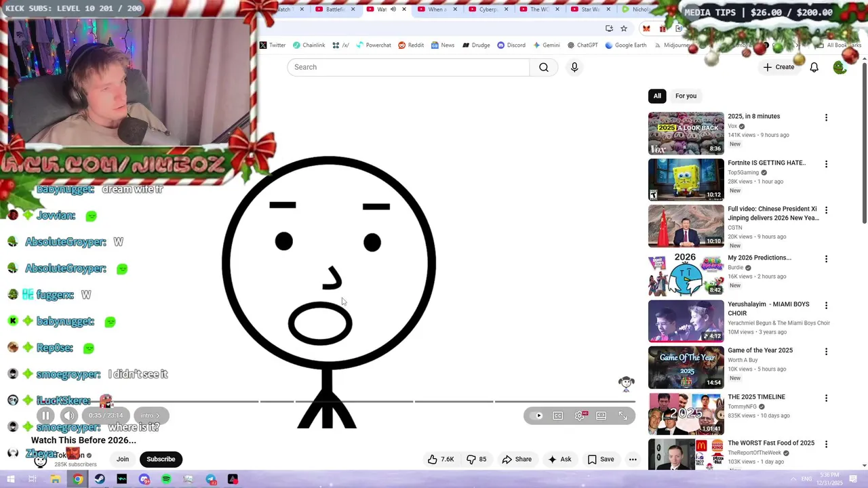The height and width of the screenshot is (488, 868).
Task: Open options for '2025, in 8 minutes'
Action: click(826, 117)
